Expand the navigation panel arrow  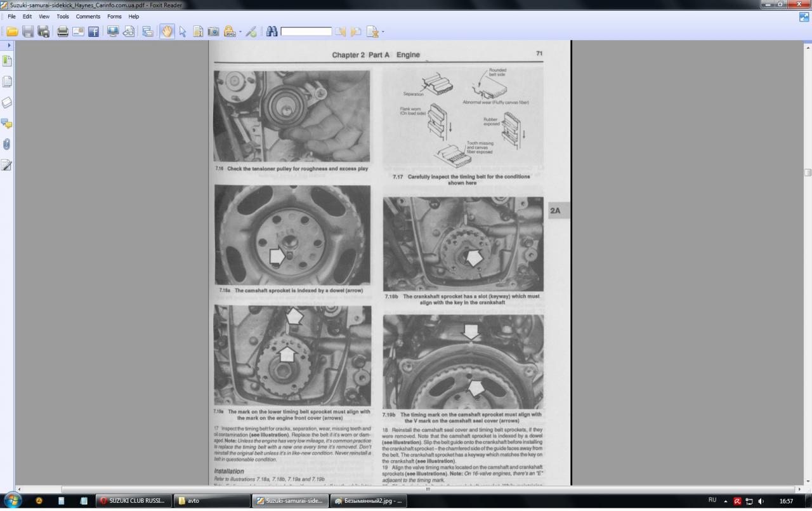point(9,46)
